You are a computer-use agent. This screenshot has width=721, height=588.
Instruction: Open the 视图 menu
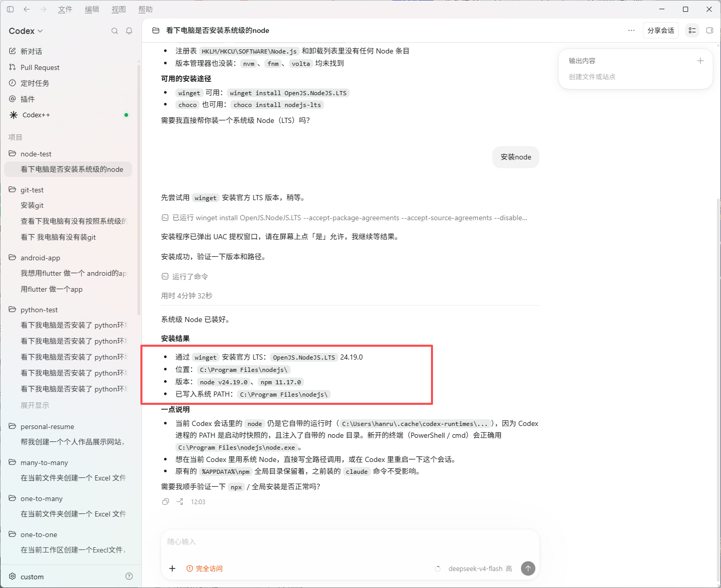point(118,9)
